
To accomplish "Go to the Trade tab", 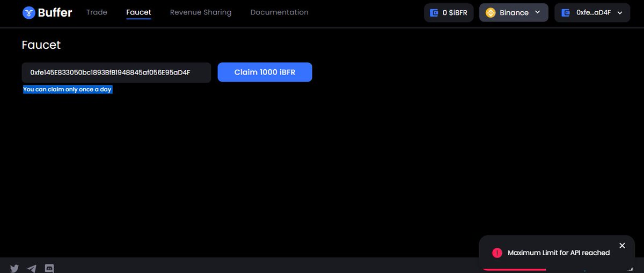I will [x=97, y=12].
